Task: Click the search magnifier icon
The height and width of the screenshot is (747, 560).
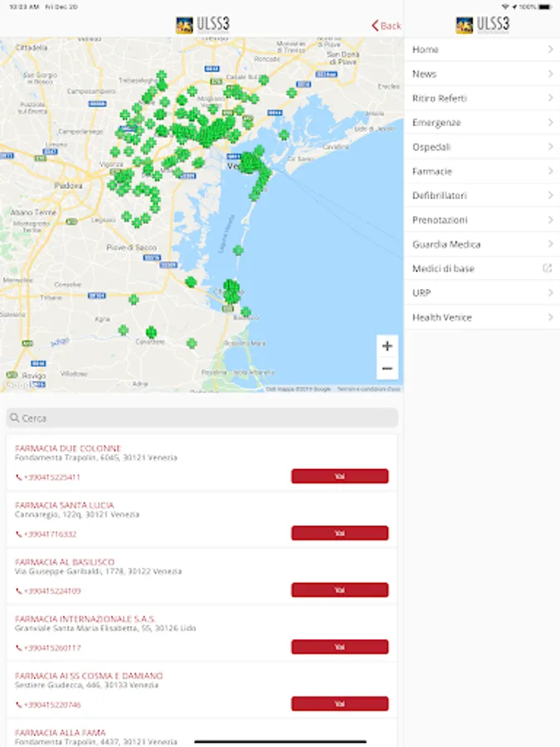Action: click(x=15, y=417)
